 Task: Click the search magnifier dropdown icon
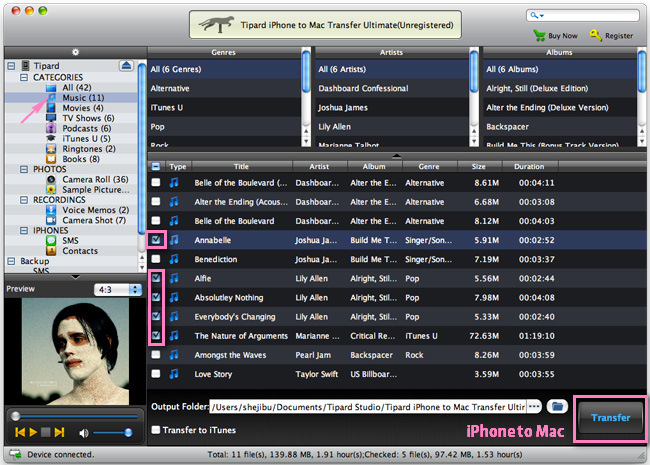pos(537,16)
